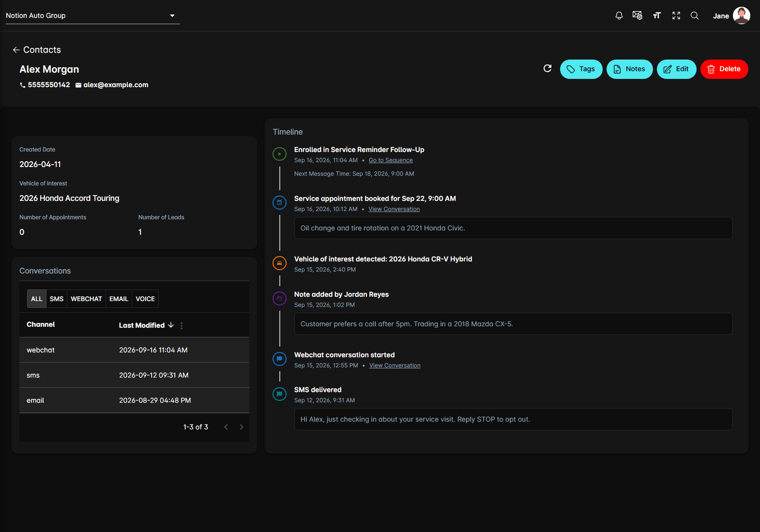The width and height of the screenshot is (760, 532).
Task: Follow the Go to Sequence link
Action: tap(391, 160)
